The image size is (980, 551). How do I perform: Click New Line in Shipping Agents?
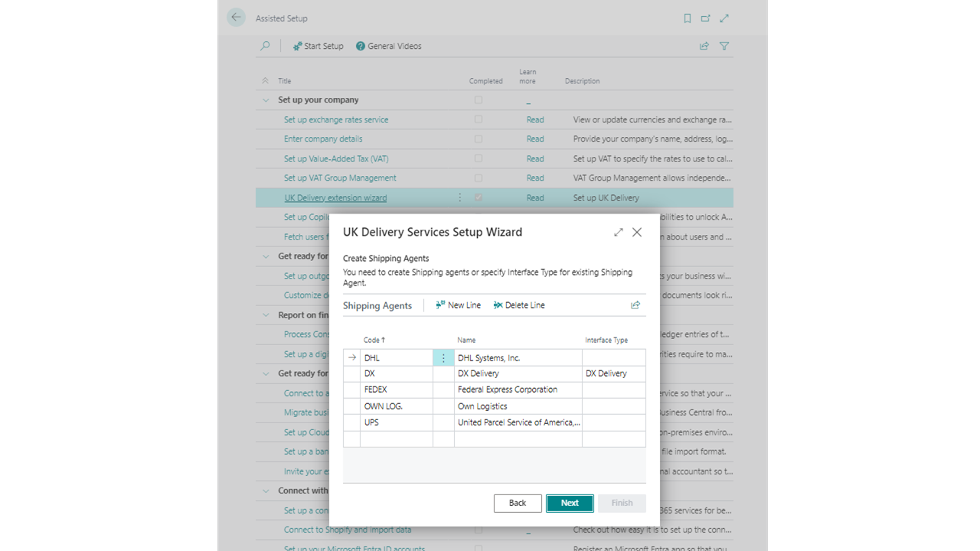point(458,305)
